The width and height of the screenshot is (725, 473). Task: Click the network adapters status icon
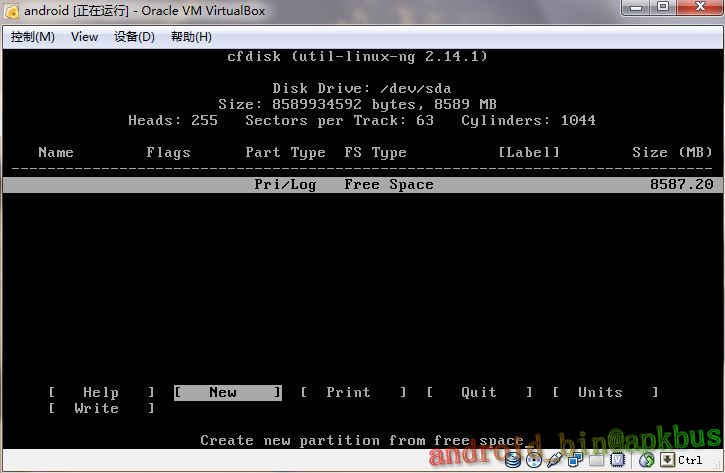pos(576,460)
